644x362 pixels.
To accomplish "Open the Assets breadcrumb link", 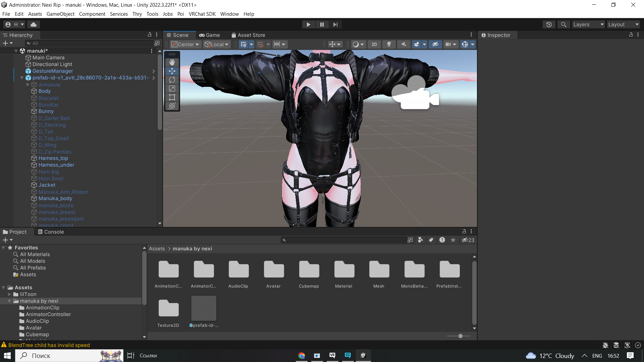I will click(157, 249).
